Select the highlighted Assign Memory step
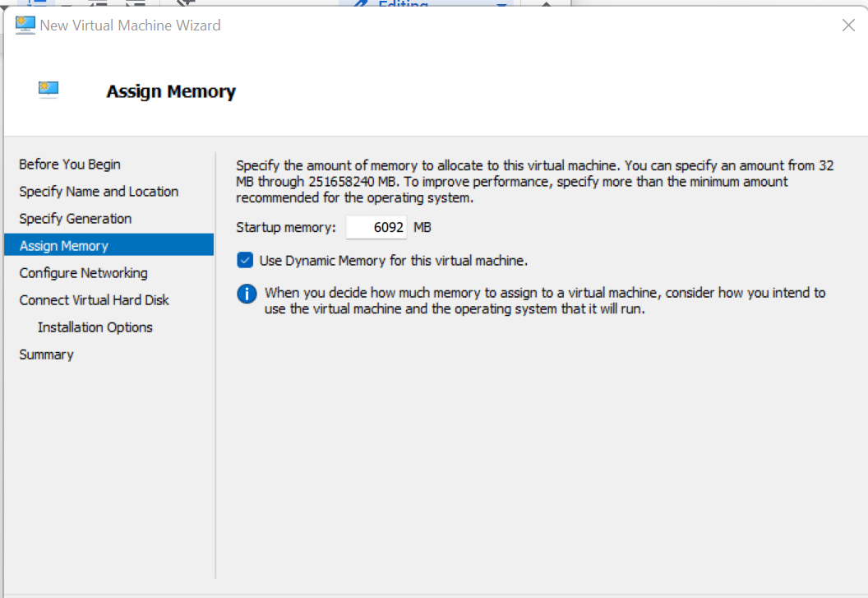Screen dimensions: 868x598 (x=64, y=246)
